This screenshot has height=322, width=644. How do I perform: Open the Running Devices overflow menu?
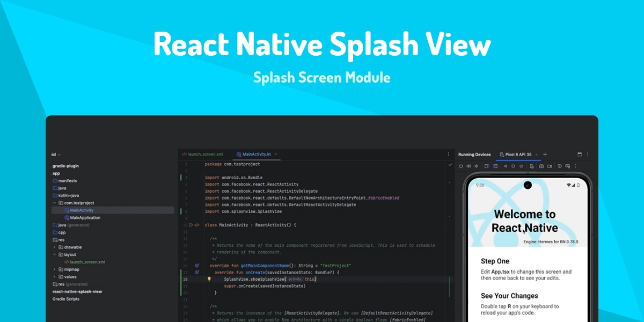(587, 155)
